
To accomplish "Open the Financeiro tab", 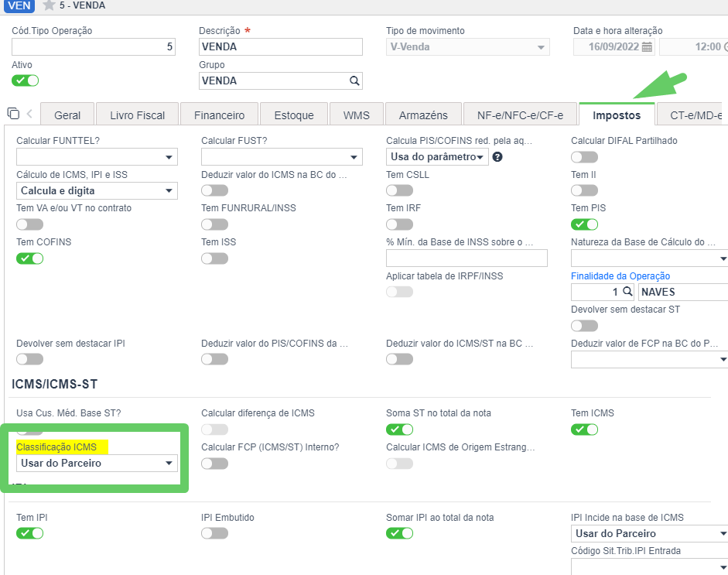I will pos(219,115).
